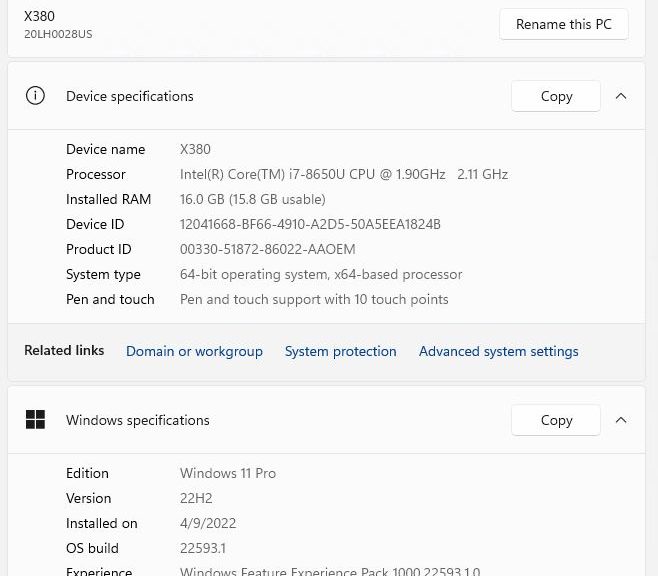Click the Rename this PC button
The width and height of the screenshot is (658, 576).
click(x=564, y=24)
